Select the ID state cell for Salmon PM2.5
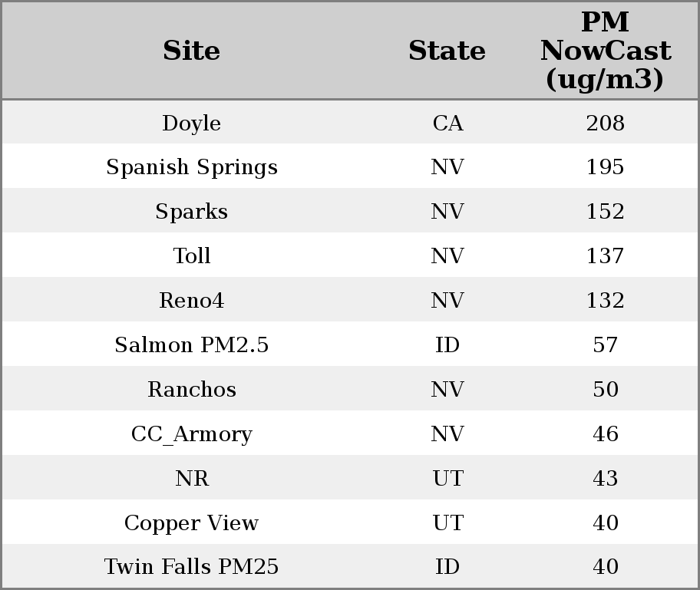The height and width of the screenshot is (590, 700). 447,345
